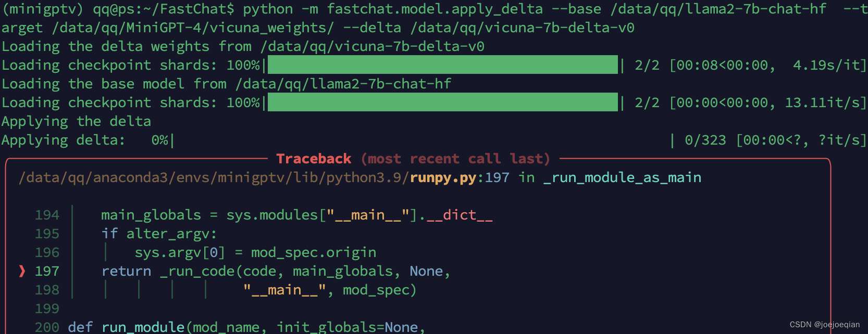The image size is (868, 334).
Task: Click the 'if alter_argv:' code line
Action: point(159,234)
